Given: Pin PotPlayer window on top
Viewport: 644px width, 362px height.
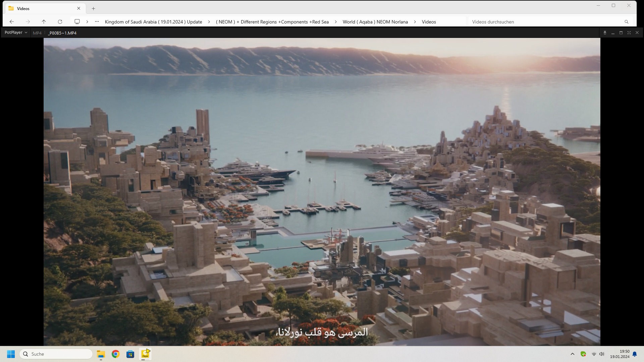Looking at the screenshot, I should (605, 33).
